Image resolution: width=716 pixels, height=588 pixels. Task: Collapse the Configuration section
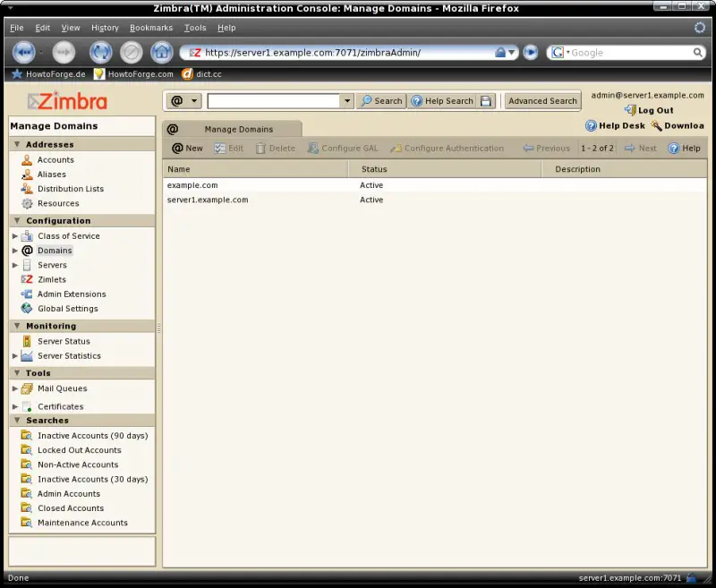click(x=17, y=220)
